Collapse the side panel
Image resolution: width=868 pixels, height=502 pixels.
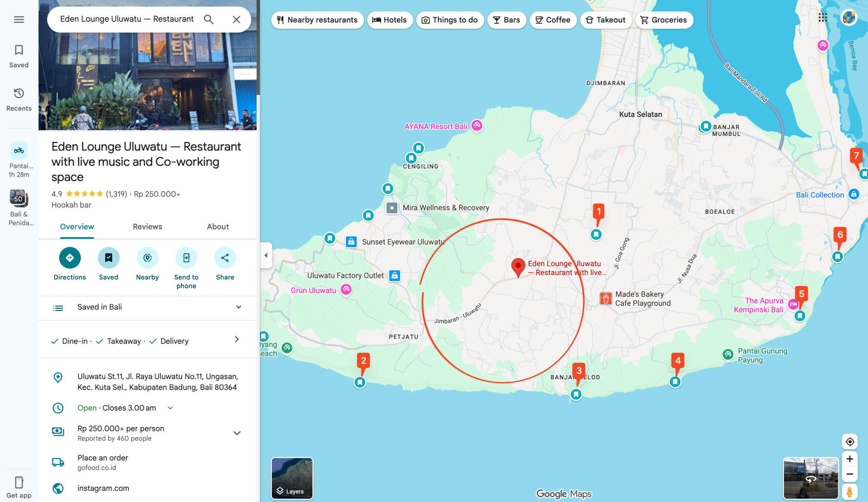(x=266, y=256)
